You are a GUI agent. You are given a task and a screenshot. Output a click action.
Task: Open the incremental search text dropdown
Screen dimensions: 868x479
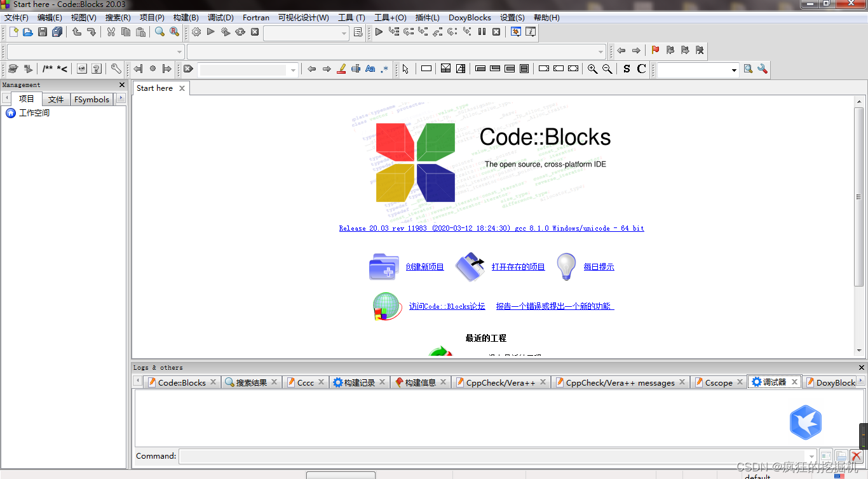[248, 69]
